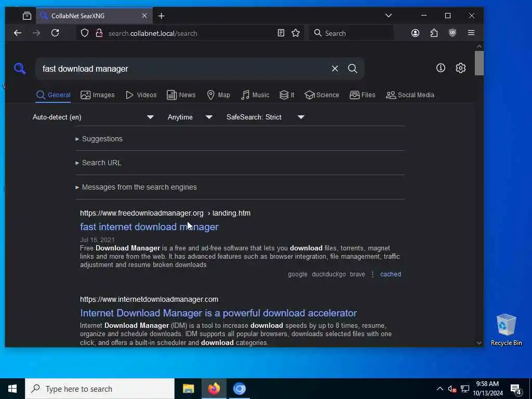The image size is (532, 399).
Task: Click the insecure connection padlock icon
Action: pos(99,33)
